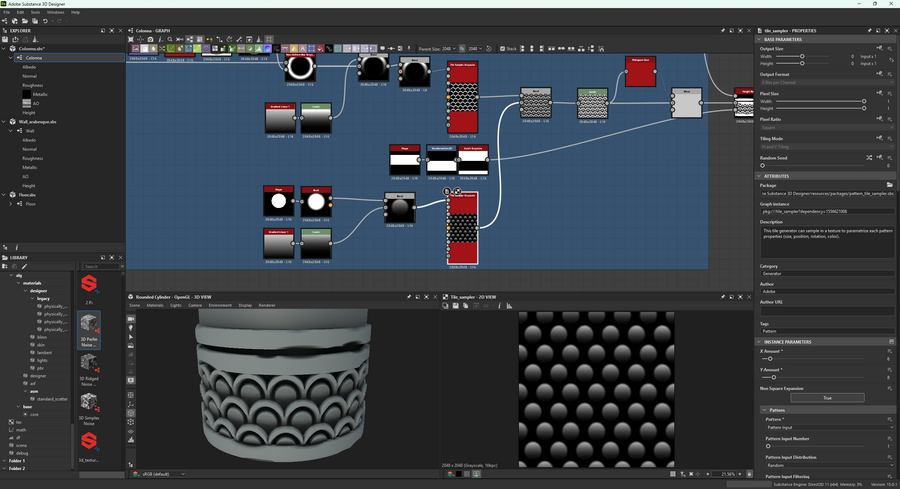Viewport: 900px width, 489px height.
Task: Click the light bulb icon in 3D view
Action: point(131,328)
